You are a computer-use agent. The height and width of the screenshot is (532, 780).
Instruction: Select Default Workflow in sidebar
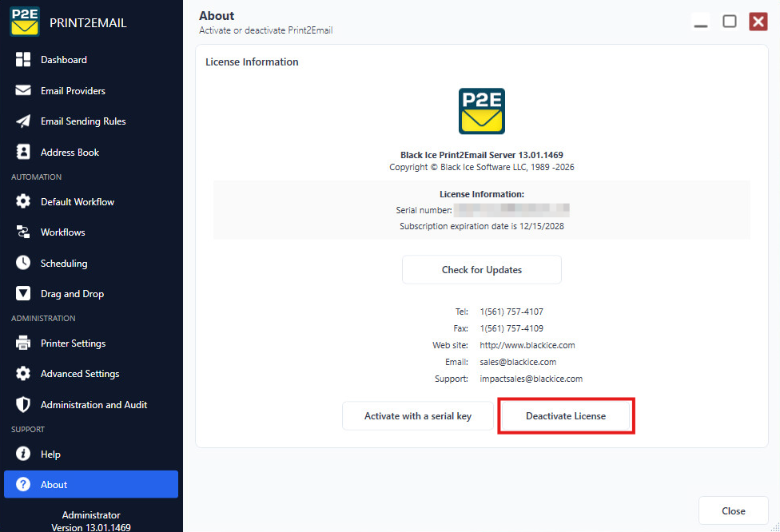tap(91, 201)
